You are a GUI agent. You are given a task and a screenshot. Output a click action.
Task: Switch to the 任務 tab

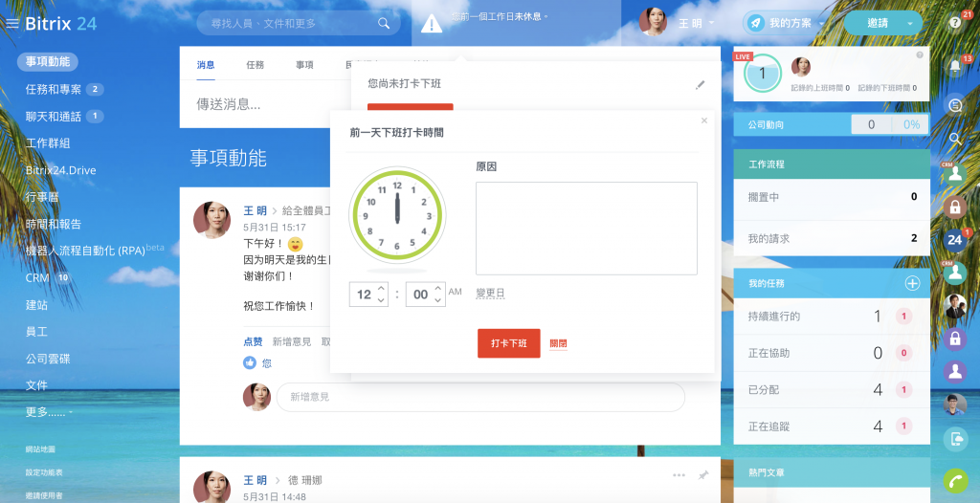tap(255, 64)
